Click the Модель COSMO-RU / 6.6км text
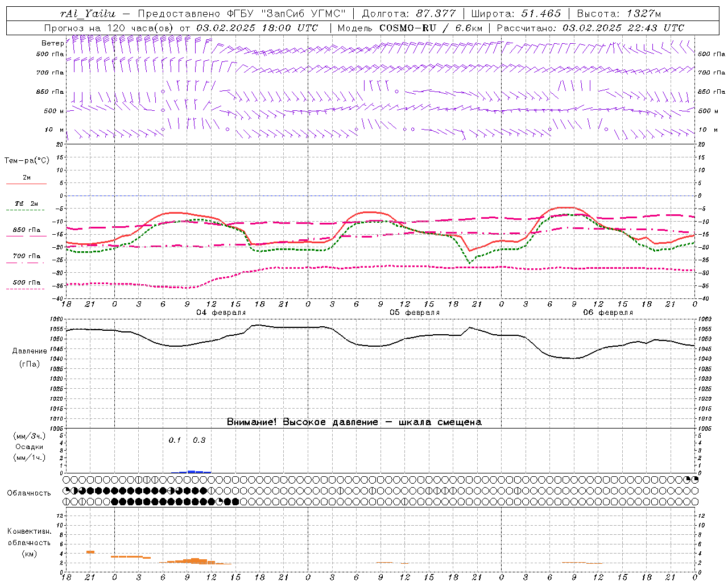 point(409,27)
